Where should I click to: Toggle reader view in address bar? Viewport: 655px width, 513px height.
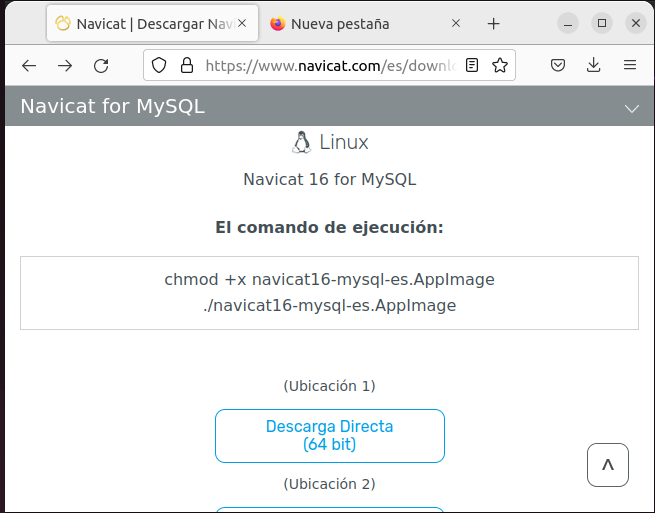click(x=472, y=65)
